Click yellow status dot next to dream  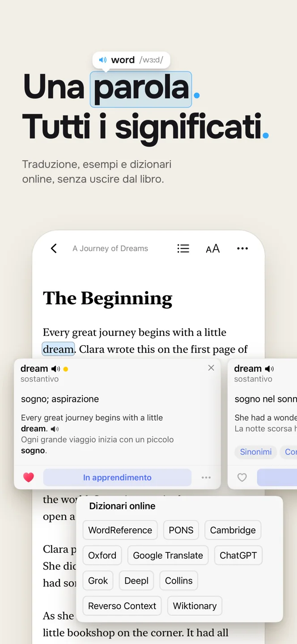tap(66, 369)
